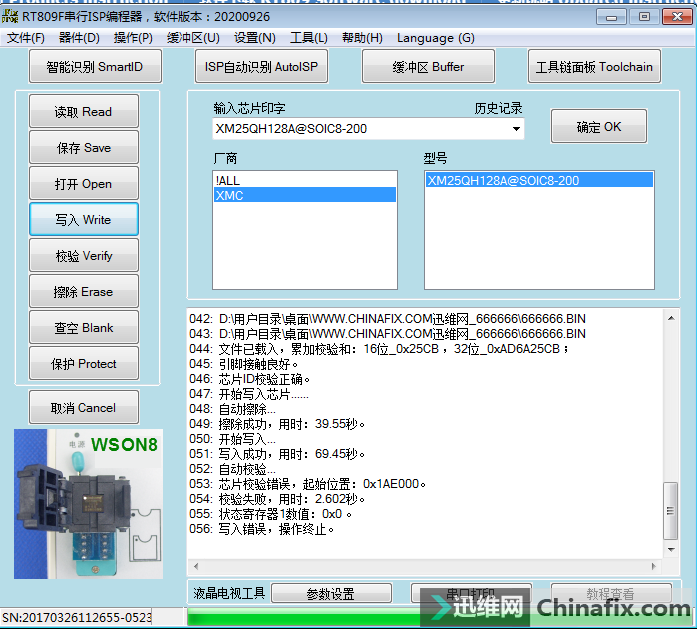697x632 pixels.
Task: Click the 智能识别 SmartID button
Action: [95, 67]
